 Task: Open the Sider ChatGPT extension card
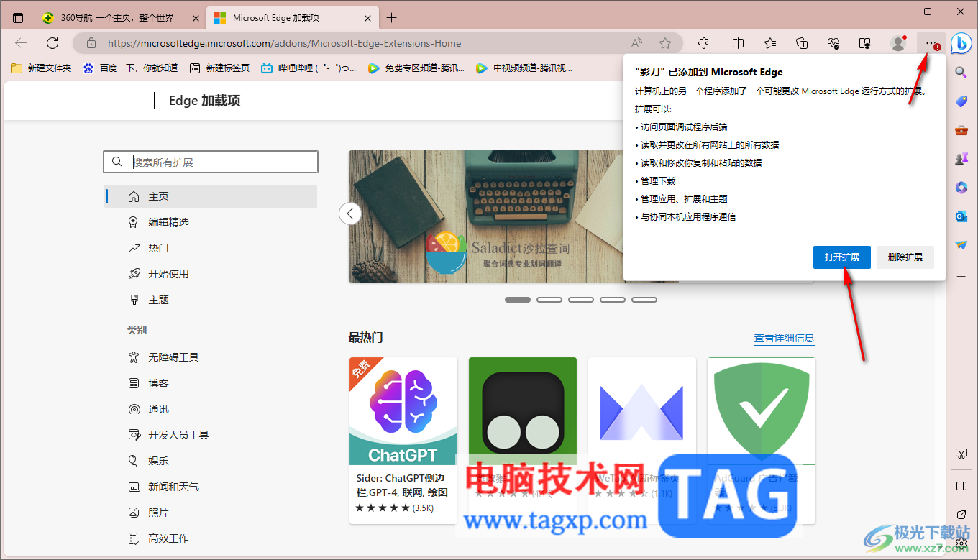[403, 441]
